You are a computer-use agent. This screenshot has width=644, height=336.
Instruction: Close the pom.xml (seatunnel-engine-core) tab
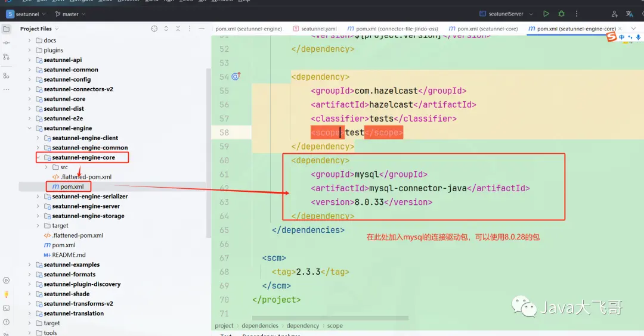click(x=620, y=29)
